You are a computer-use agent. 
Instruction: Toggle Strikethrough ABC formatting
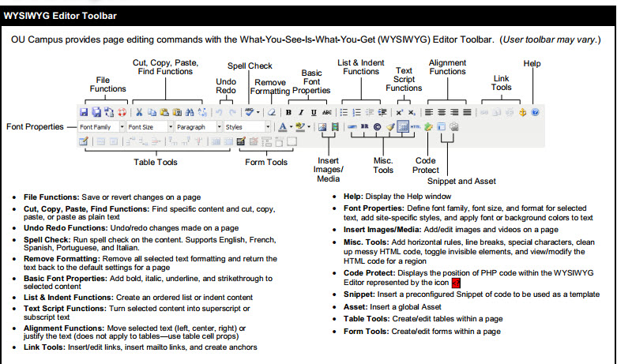[x=326, y=112]
